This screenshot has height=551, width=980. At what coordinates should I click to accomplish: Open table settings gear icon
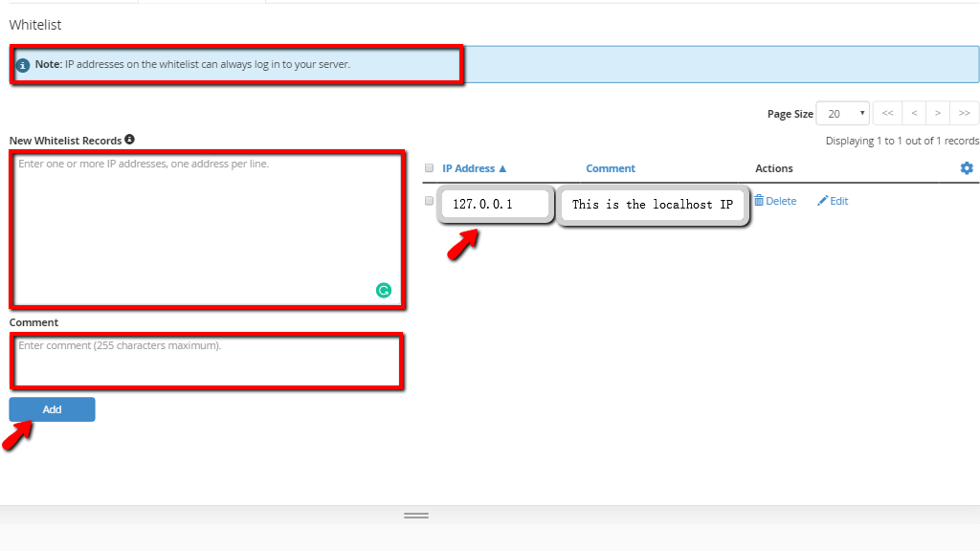pyautogui.click(x=967, y=168)
